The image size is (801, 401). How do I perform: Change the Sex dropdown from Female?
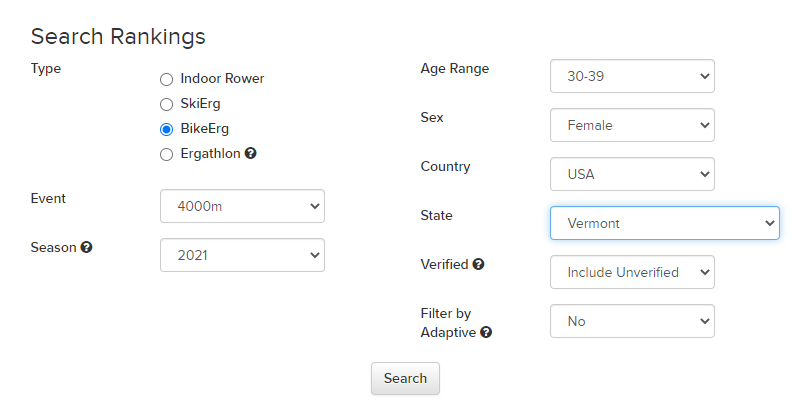pos(632,125)
